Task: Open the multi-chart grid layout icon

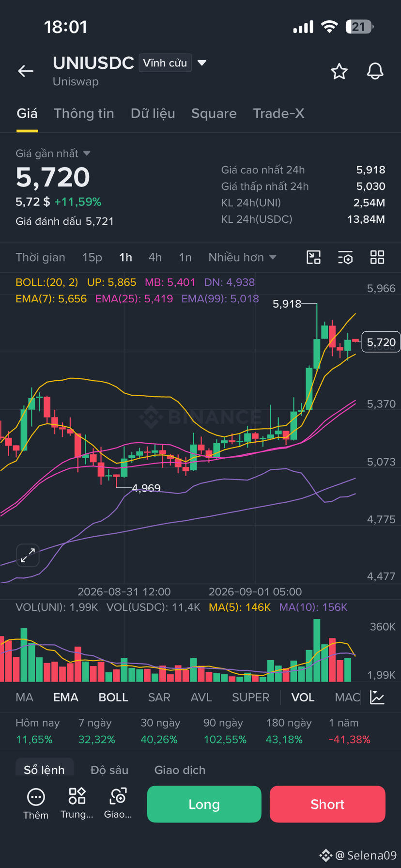Action: [x=377, y=257]
